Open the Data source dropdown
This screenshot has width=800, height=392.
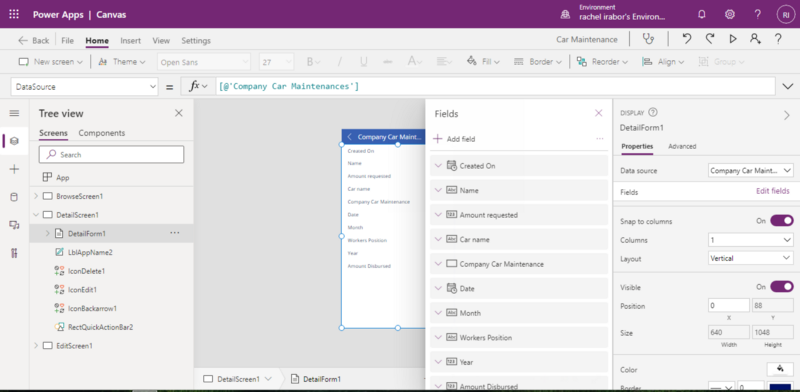[x=751, y=170]
